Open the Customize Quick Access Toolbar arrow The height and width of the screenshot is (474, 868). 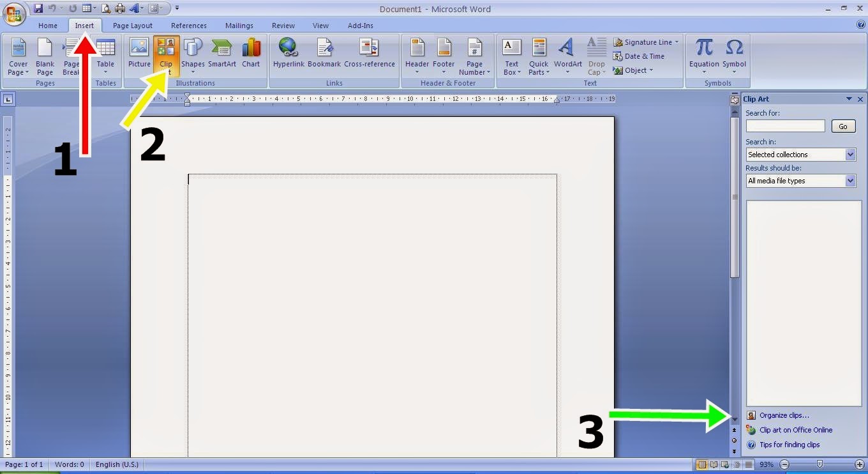[x=177, y=8]
